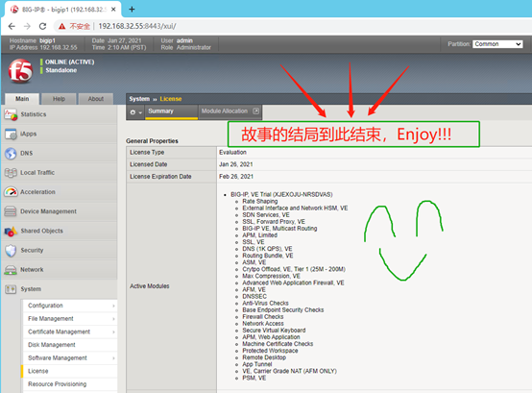Open a new browser tab with plus
This screenshot has height=393, width=532.
click(132, 10)
